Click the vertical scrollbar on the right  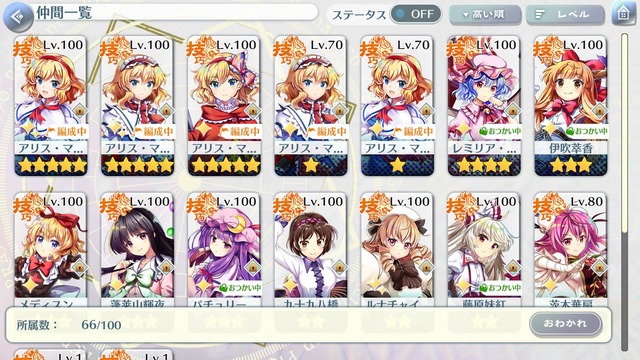point(624,192)
